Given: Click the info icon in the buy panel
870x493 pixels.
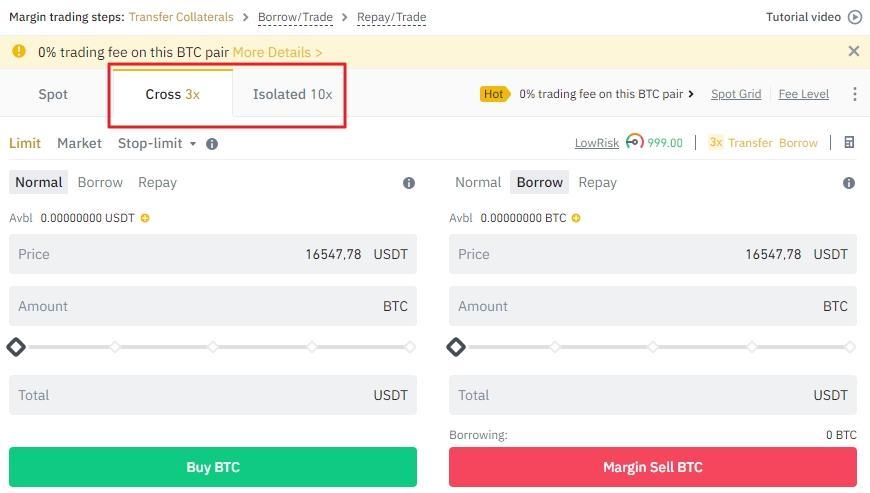Looking at the screenshot, I should point(409,183).
